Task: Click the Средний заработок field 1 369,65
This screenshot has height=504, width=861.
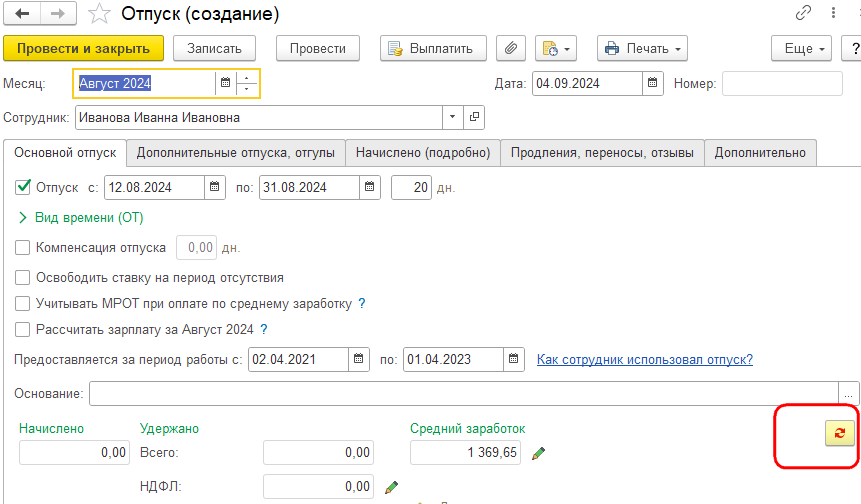Action: [x=466, y=452]
